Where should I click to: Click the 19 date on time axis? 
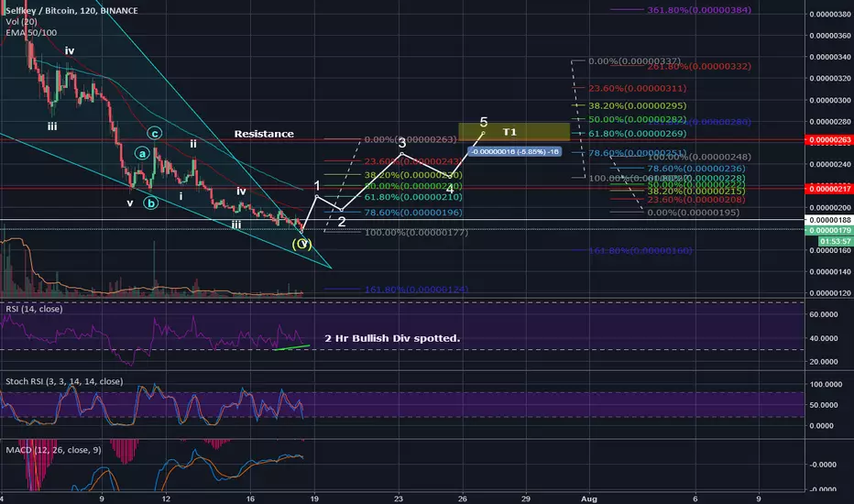pyautogui.click(x=314, y=499)
